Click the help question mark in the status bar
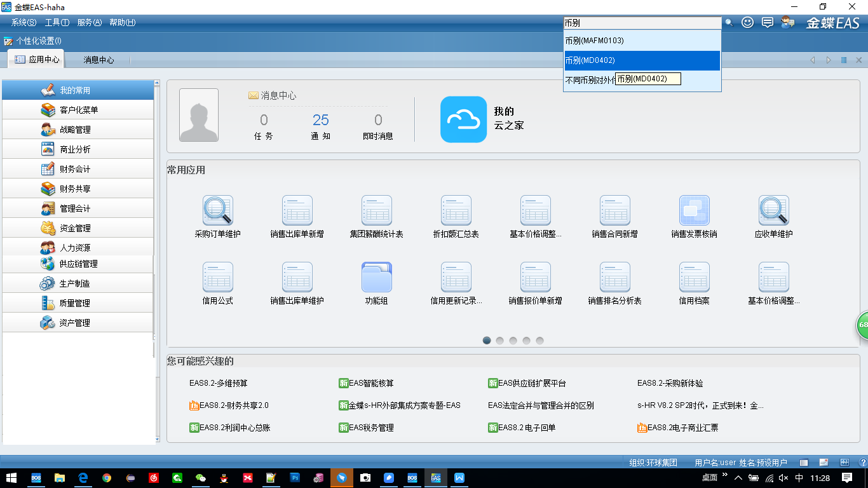The height and width of the screenshot is (488, 868). (864, 462)
